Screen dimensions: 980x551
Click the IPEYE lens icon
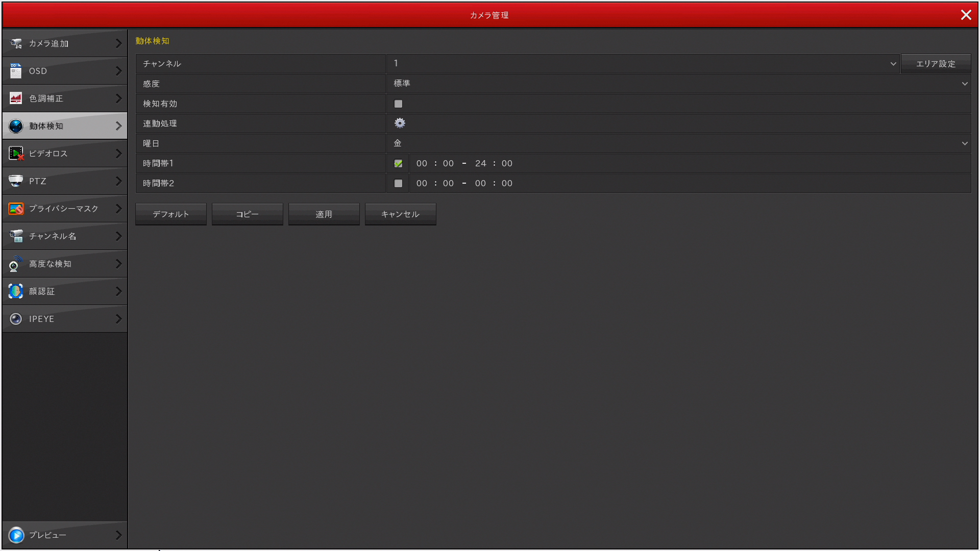tap(16, 319)
